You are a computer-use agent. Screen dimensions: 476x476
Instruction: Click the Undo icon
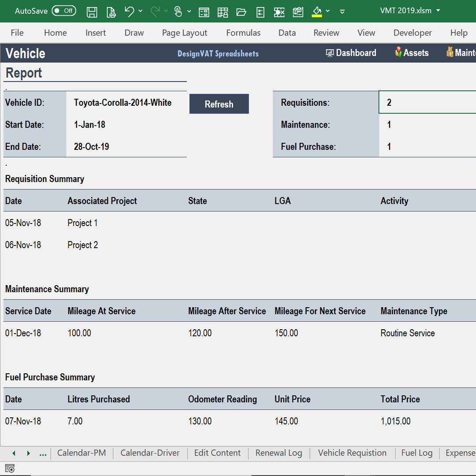pyautogui.click(x=130, y=12)
